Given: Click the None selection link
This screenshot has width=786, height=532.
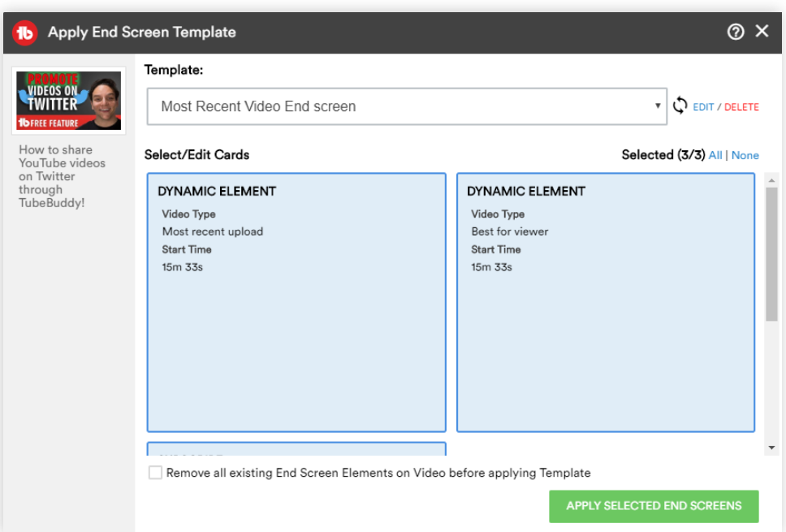Looking at the screenshot, I should [745, 155].
